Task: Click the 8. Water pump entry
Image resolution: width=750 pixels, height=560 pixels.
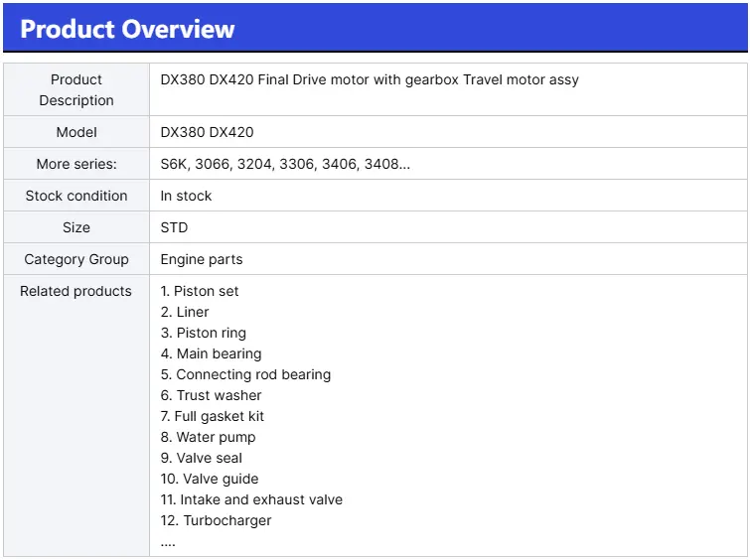Action: [x=208, y=438]
